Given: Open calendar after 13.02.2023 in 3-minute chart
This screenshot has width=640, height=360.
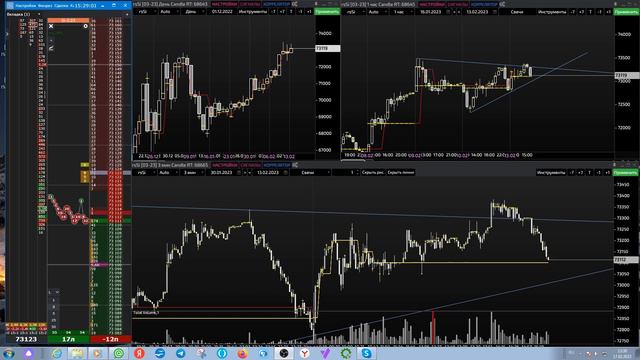Looking at the screenshot, I should pos(286,173).
